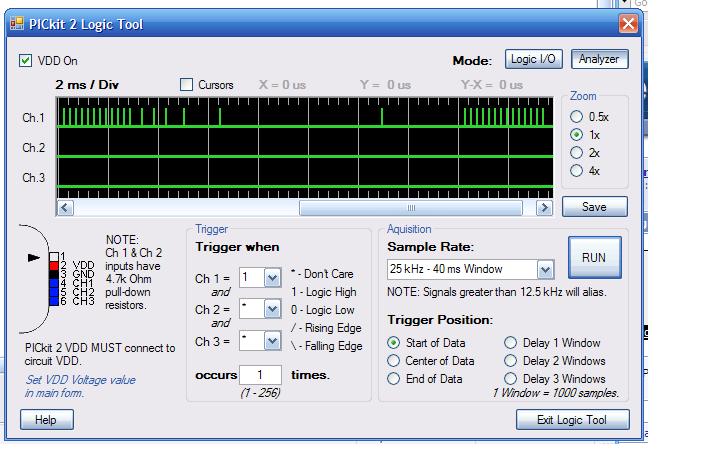Click the waveform horizontal scrollbar thumb
This screenshot has height=450, width=720.
(x=411, y=208)
